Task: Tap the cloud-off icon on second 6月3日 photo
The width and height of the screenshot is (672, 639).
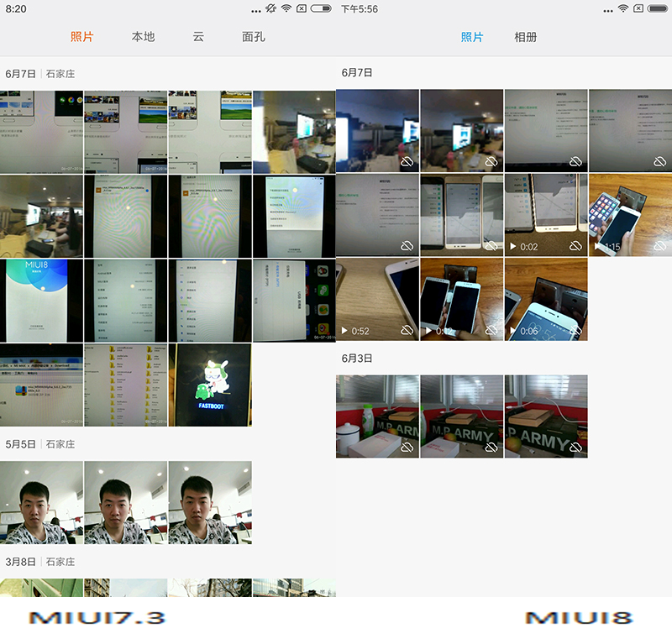Action: pyautogui.click(x=491, y=448)
